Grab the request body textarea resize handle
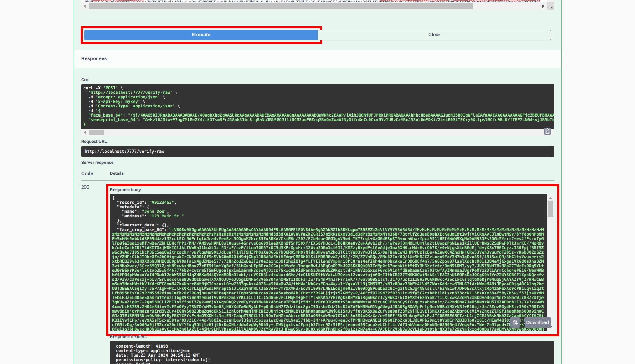 click(x=551, y=7)
